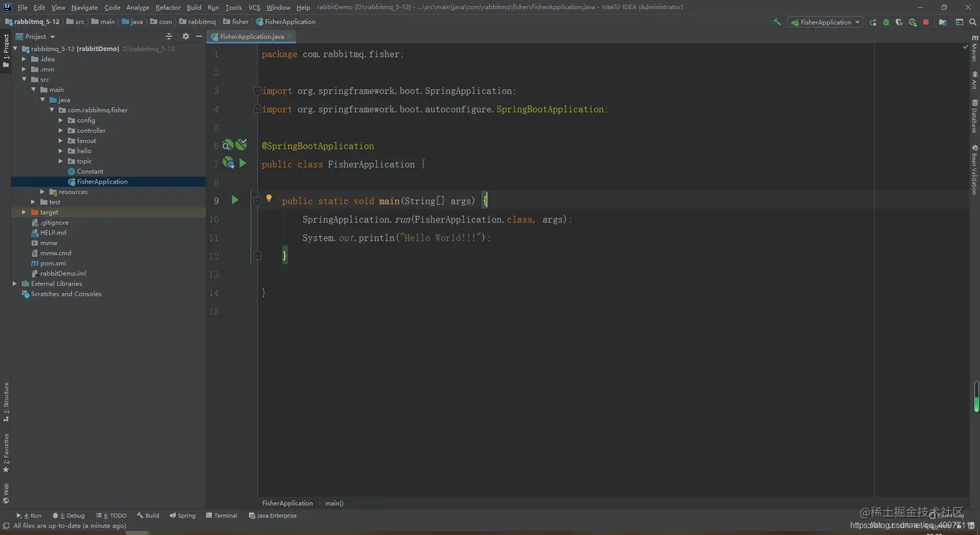Collapse the imports fold marker on line 3
The width and height of the screenshot is (980, 535).
(257, 91)
